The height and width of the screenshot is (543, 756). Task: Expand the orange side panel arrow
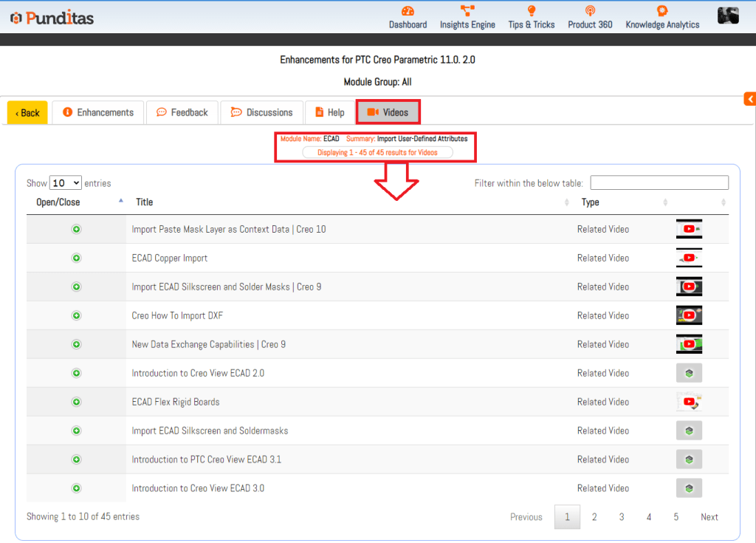[x=749, y=99]
